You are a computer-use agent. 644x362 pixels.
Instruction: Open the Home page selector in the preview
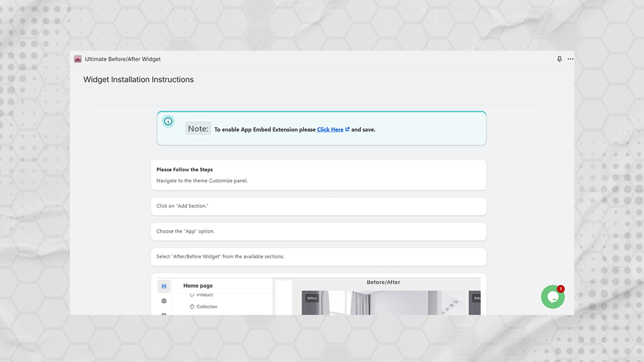tap(197, 286)
